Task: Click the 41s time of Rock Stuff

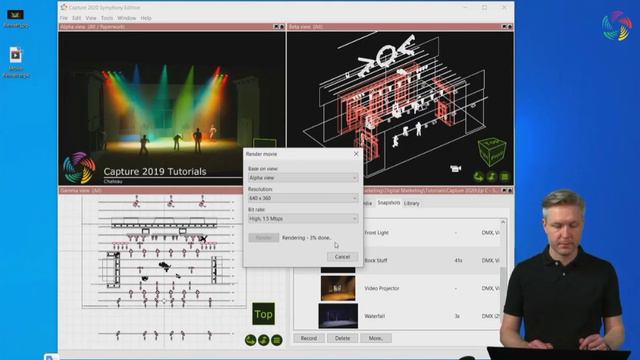Action: [458, 260]
